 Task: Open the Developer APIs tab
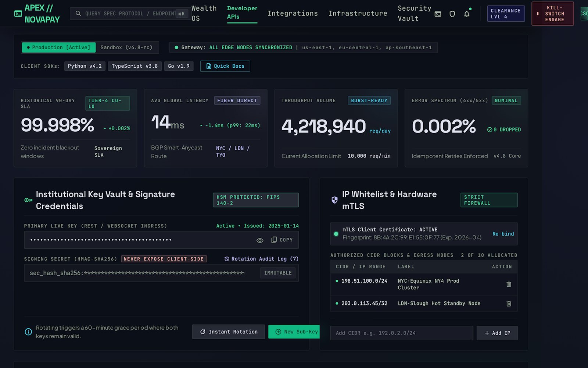(x=242, y=13)
